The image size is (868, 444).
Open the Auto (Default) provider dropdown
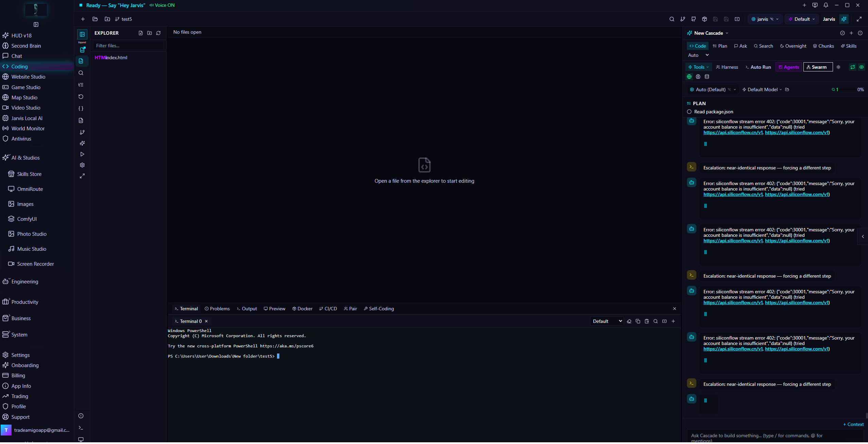713,89
